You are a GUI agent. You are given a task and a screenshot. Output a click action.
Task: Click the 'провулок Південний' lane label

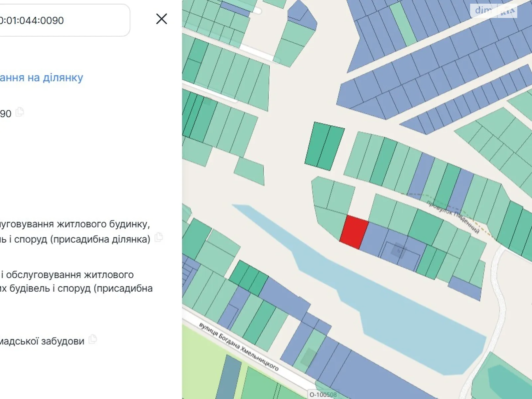click(454, 216)
